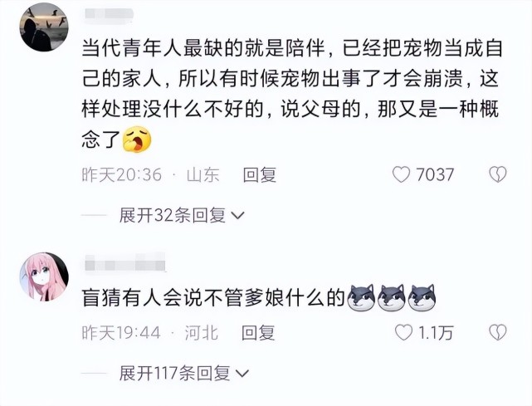Dislike the Hebei comment with broken heart
Screen dimensions: 532x406
[497, 333]
